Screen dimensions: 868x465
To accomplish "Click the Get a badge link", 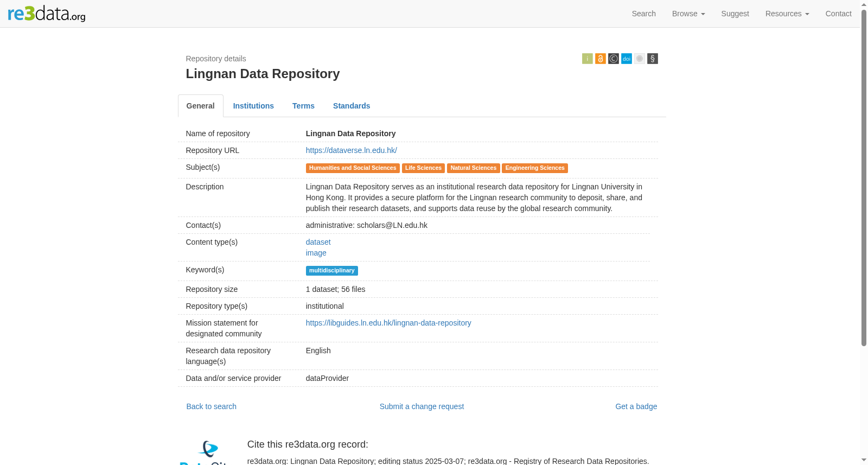I will 636,406.
